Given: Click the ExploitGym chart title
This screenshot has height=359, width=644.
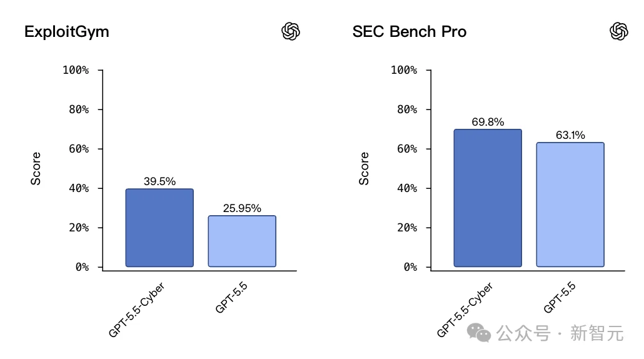Looking at the screenshot, I should pos(66,32).
